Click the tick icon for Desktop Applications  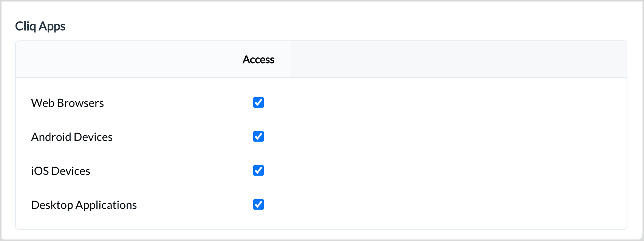pyautogui.click(x=259, y=204)
